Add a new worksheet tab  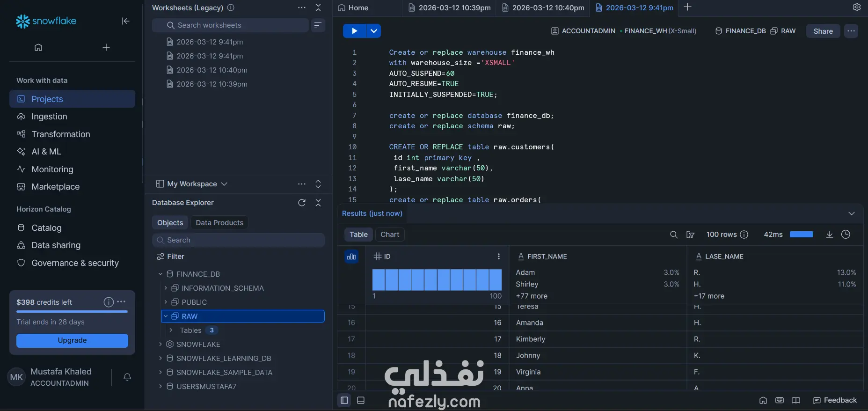point(687,7)
